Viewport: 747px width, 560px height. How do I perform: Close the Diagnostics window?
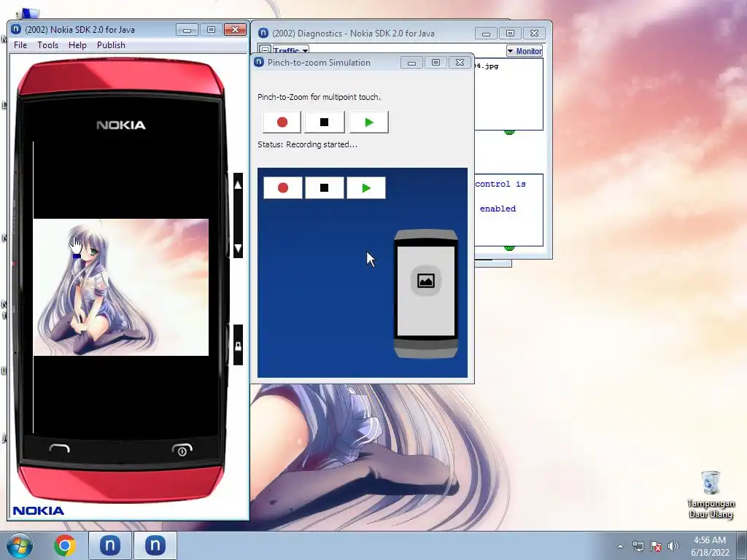535,34
